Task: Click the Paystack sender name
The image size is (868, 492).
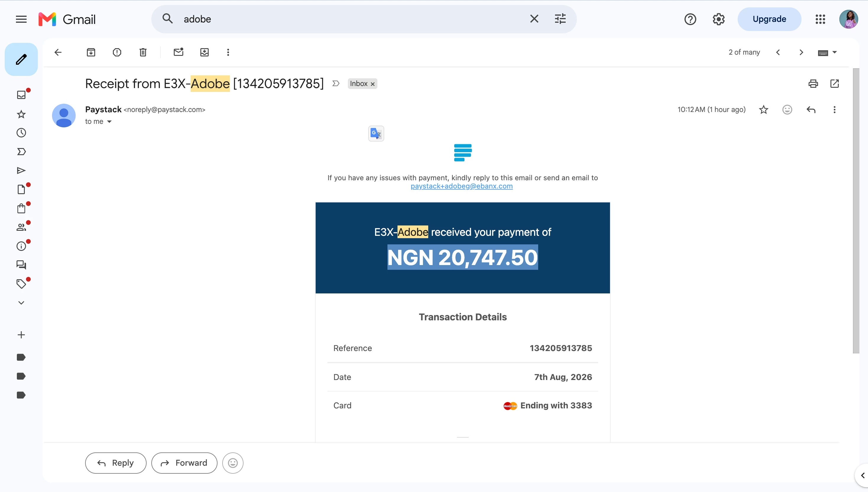Action: pos(103,110)
